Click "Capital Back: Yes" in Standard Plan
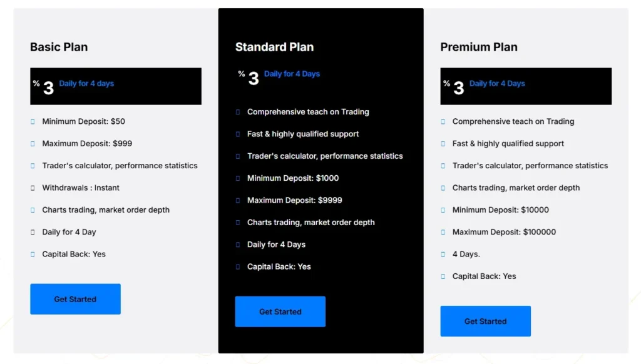 coord(279,266)
